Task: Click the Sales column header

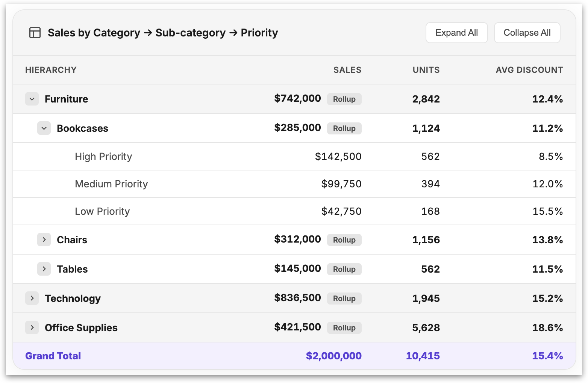Action: 347,70
